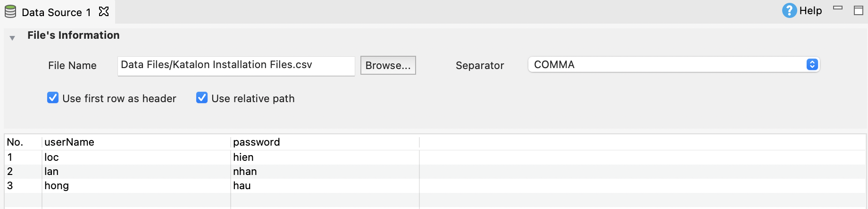The height and width of the screenshot is (209, 868).
Task: Close the Data Source 1 tab
Action: [104, 11]
